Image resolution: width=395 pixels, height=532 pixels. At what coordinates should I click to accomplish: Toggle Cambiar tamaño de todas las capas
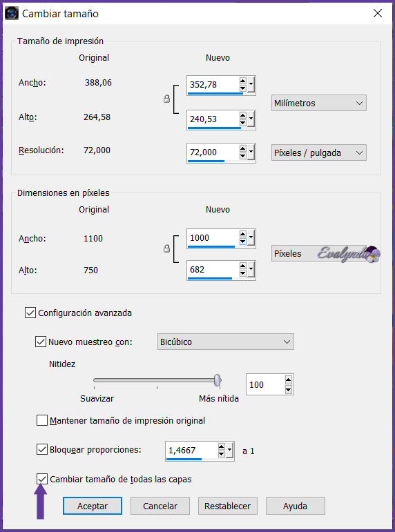[41, 479]
